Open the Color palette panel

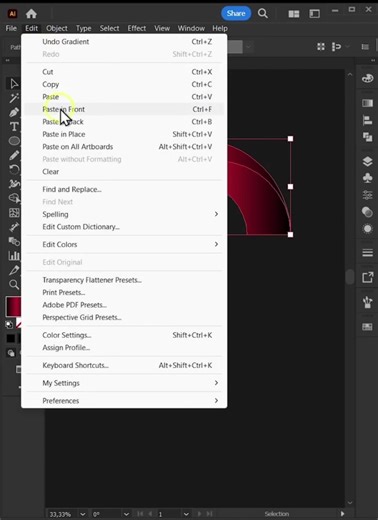367,79
